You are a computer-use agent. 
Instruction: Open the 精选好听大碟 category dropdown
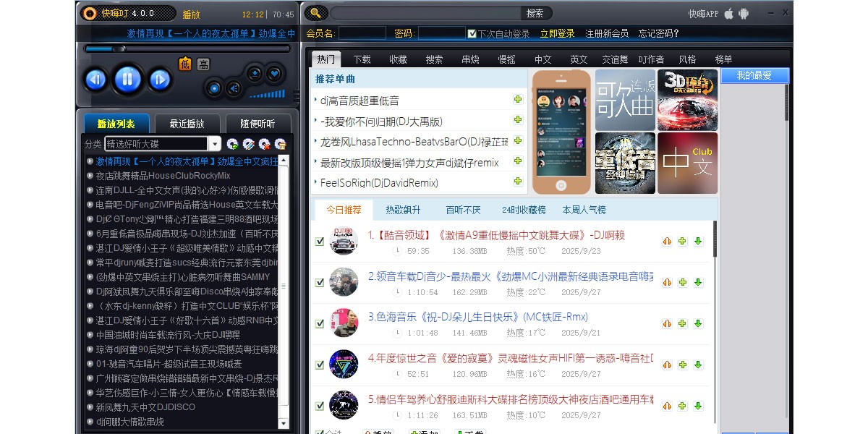214,143
